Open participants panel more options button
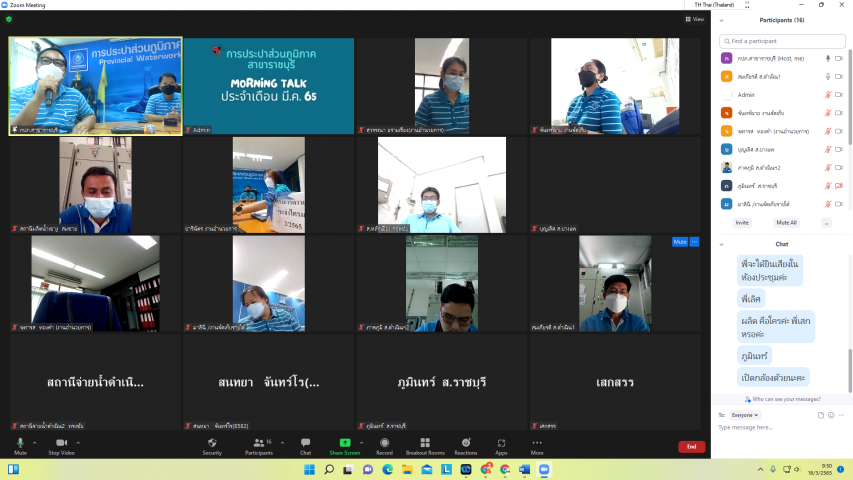853x480 pixels. [x=826, y=223]
